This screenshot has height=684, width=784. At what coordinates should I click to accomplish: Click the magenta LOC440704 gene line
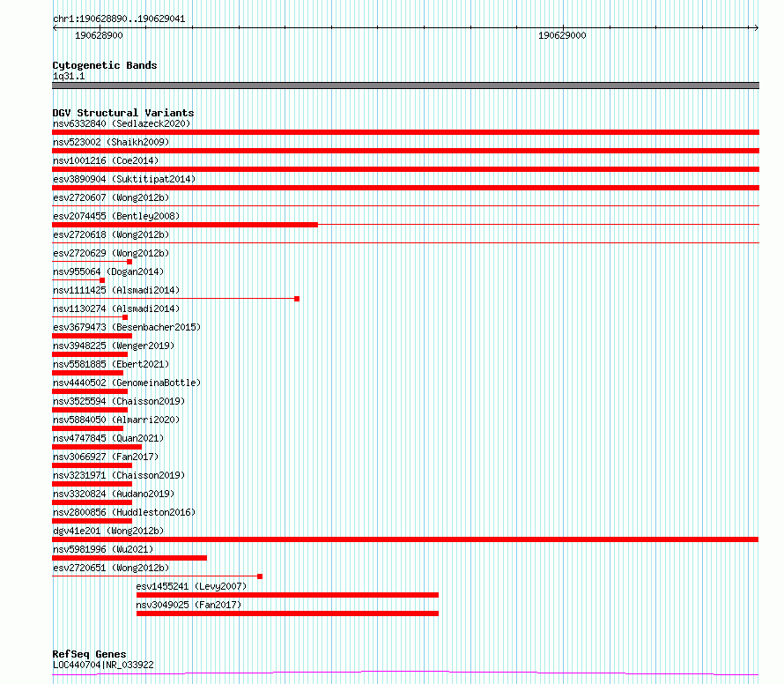pos(405,673)
